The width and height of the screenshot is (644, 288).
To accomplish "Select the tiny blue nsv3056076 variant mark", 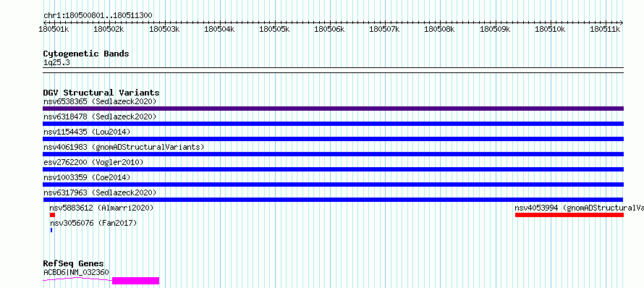I will click(51, 230).
